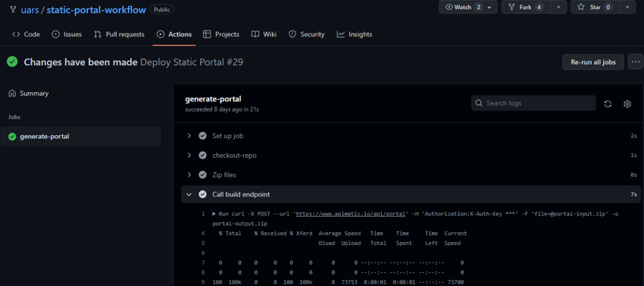The height and width of the screenshot is (286, 644).
Task: Open the Star lists dropdown arrow
Action: [x=627, y=7]
